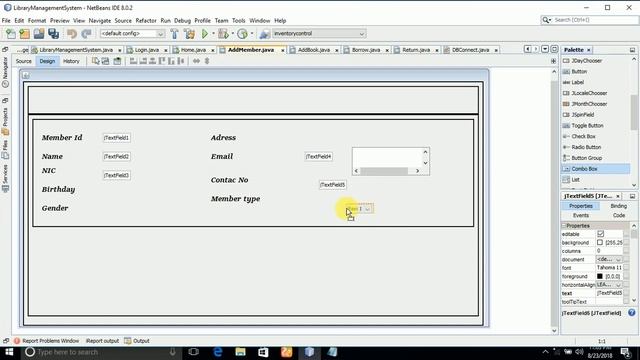Click the Open Project toolbar icon
This screenshot has height=360, width=640.
[39, 34]
